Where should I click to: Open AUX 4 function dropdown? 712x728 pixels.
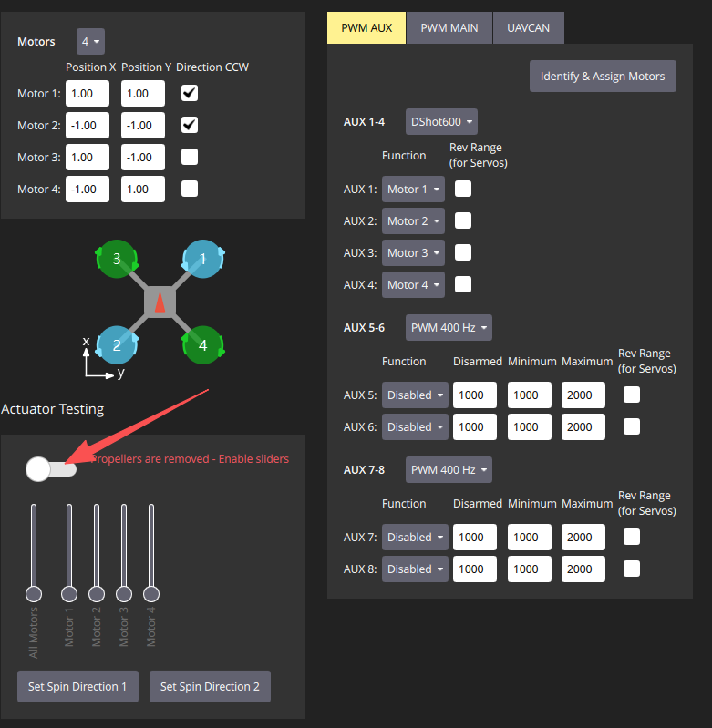tap(413, 284)
